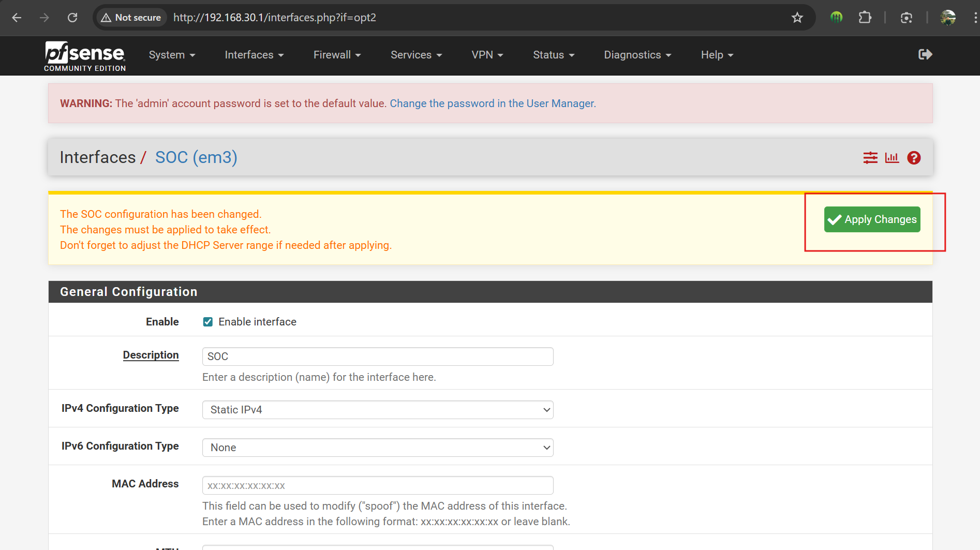Open the Diagnostics dropdown menu
The height and width of the screenshot is (550, 980).
(637, 55)
